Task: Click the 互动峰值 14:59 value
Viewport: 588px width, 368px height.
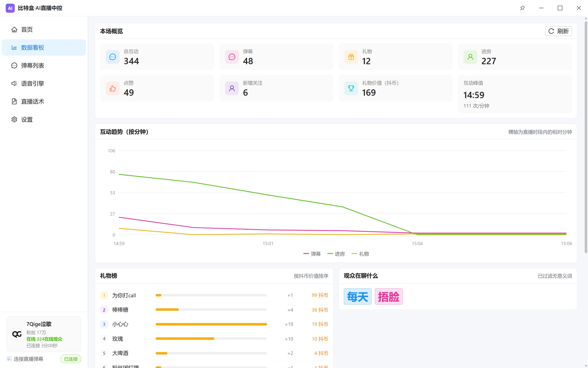Action: pyautogui.click(x=474, y=95)
